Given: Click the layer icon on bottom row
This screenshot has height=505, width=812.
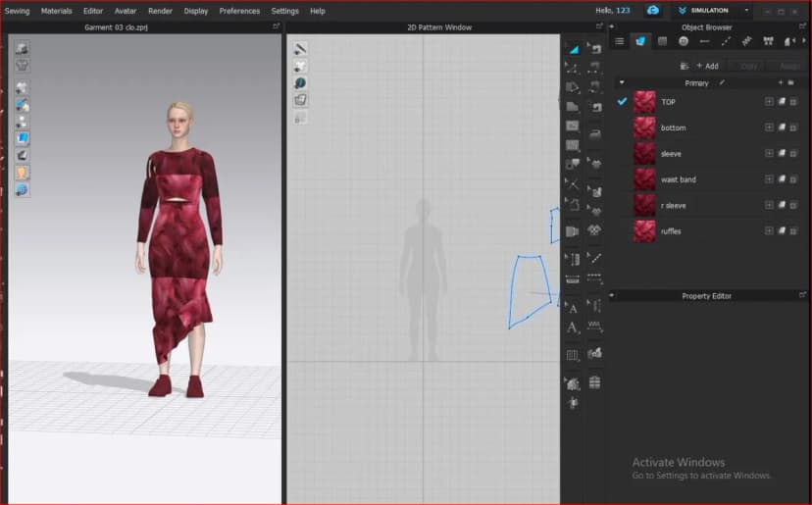Looking at the screenshot, I should click(x=782, y=127).
